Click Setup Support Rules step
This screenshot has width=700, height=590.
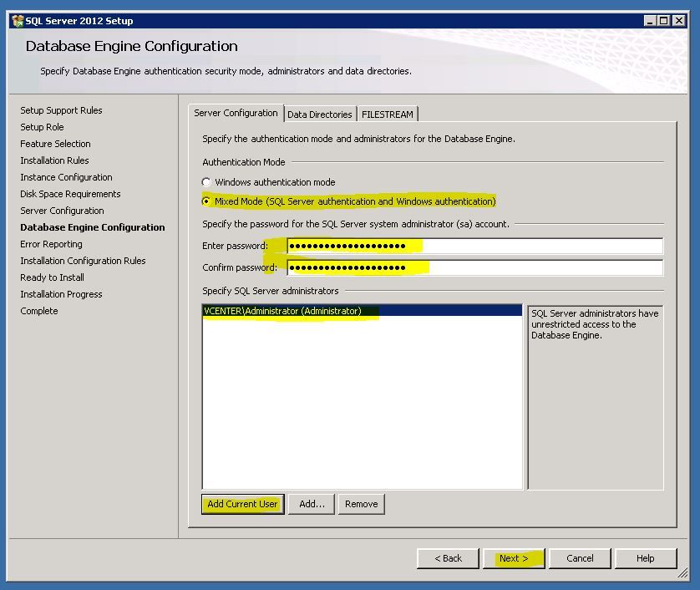(x=61, y=110)
